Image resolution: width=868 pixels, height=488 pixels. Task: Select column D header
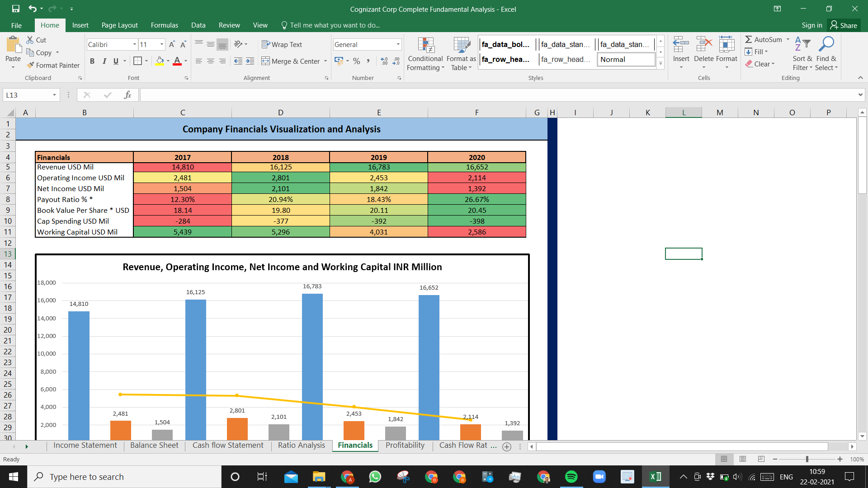click(x=281, y=113)
